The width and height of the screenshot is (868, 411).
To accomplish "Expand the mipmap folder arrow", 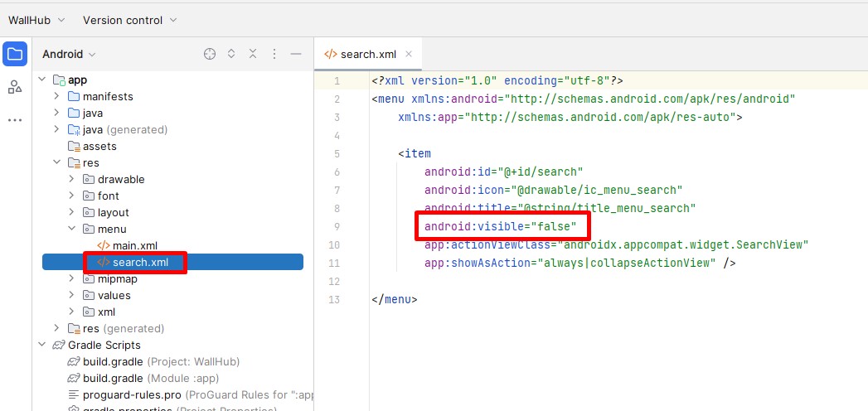I will pos(71,278).
